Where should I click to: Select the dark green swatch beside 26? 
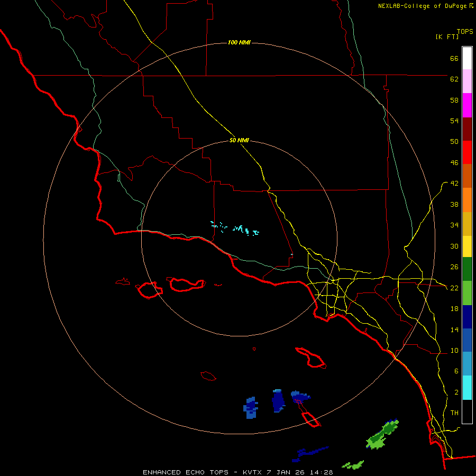coord(467,269)
